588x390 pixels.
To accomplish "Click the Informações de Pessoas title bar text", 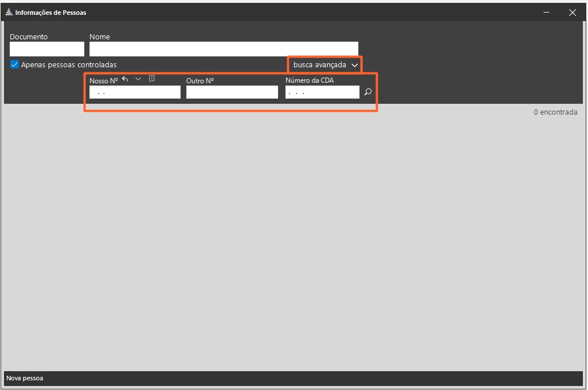I will (x=51, y=13).
